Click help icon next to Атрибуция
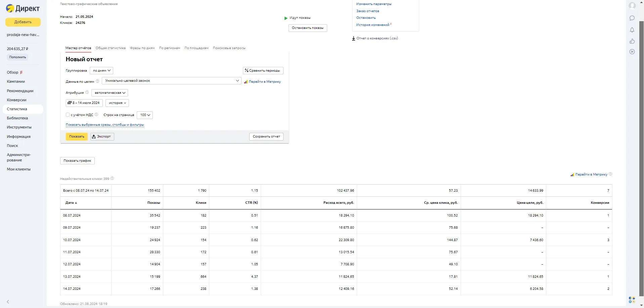Viewport: 644px width, 308px height. pyautogui.click(x=87, y=92)
